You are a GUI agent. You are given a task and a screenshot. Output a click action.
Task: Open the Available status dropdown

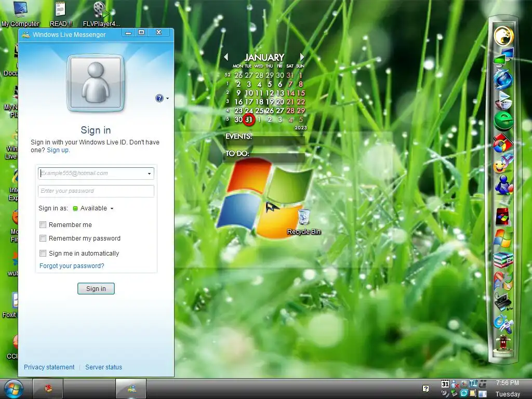coord(94,208)
